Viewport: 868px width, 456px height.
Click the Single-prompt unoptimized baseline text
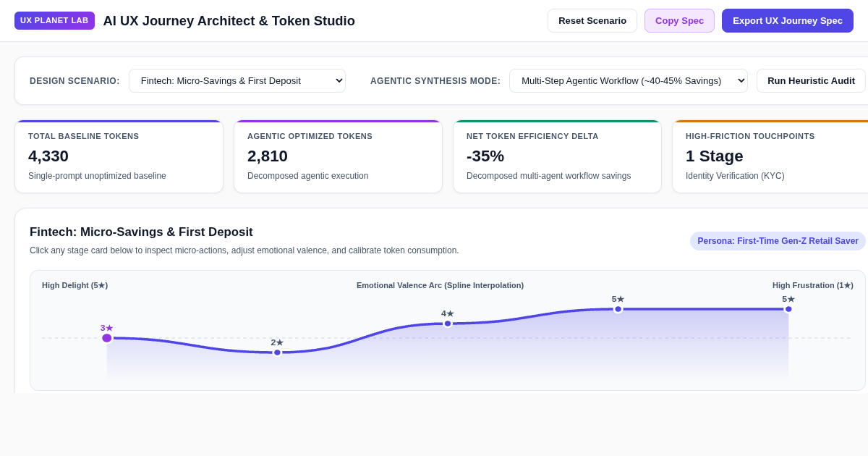(97, 176)
